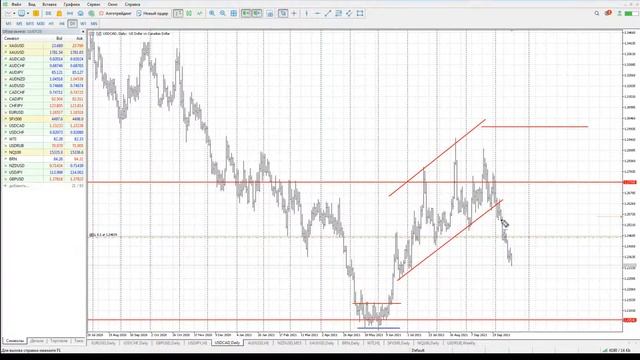
Task: Select the USDRUB row in Market Watch
Action: (43, 146)
